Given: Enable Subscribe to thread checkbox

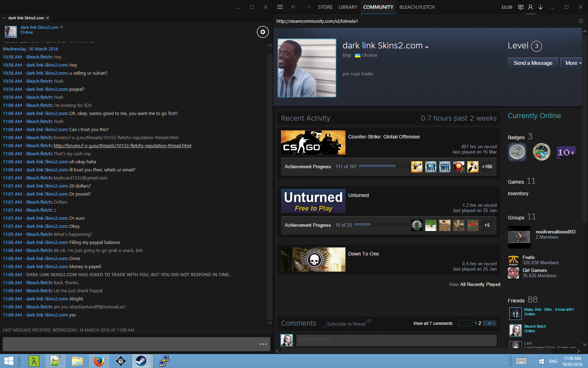Looking at the screenshot, I should click(324, 324).
